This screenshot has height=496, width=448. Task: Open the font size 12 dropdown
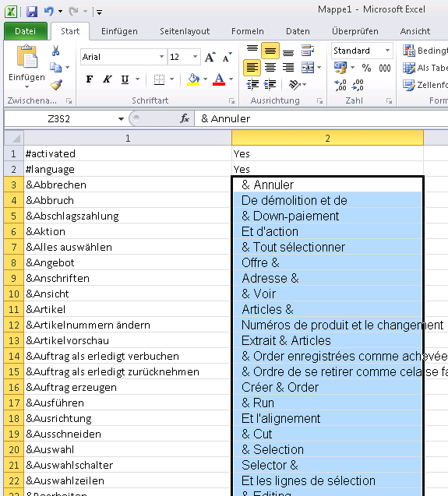(x=195, y=57)
